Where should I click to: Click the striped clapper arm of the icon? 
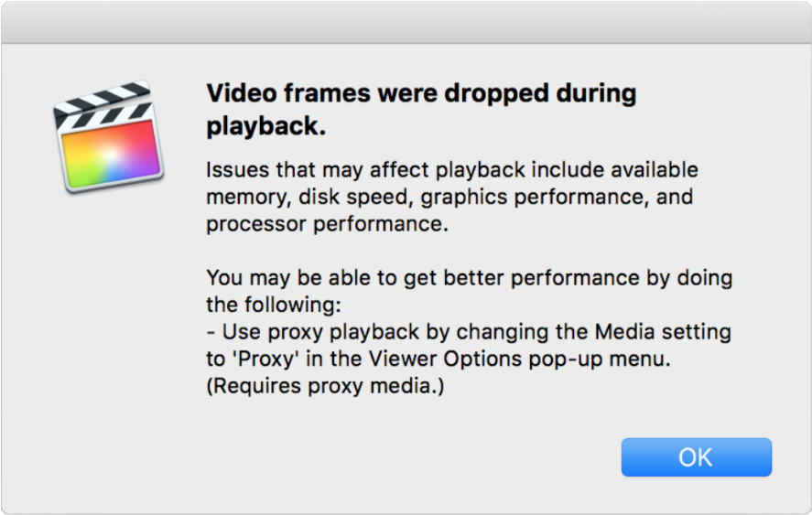point(103,105)
